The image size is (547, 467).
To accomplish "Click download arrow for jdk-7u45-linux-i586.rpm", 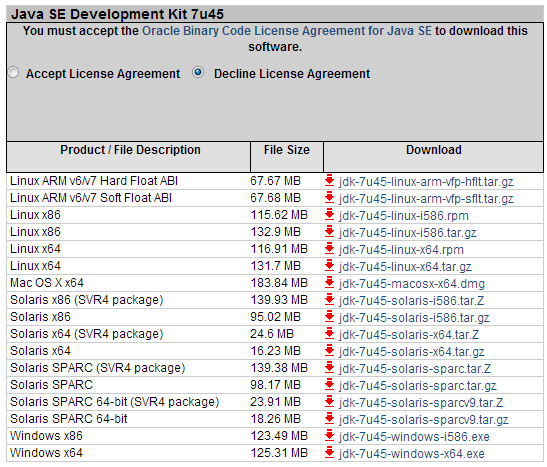I will pyautogui.click(x=329, y=215).
